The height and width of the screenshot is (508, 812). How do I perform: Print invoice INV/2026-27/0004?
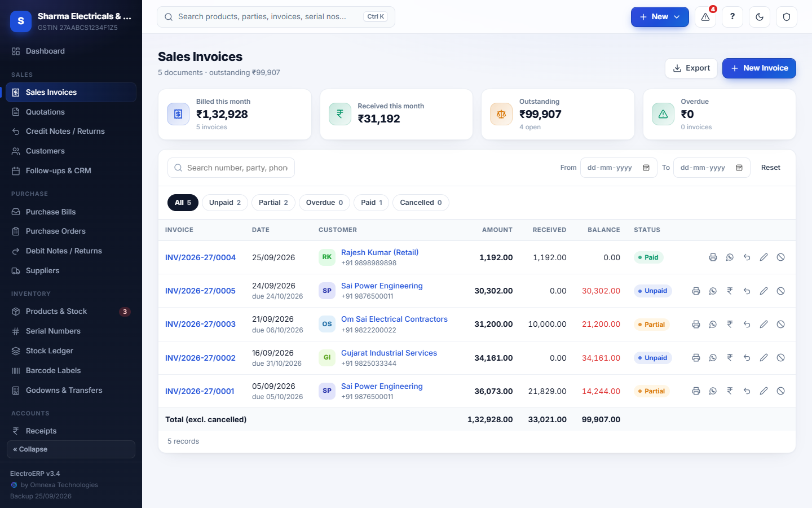pos(713,257)
